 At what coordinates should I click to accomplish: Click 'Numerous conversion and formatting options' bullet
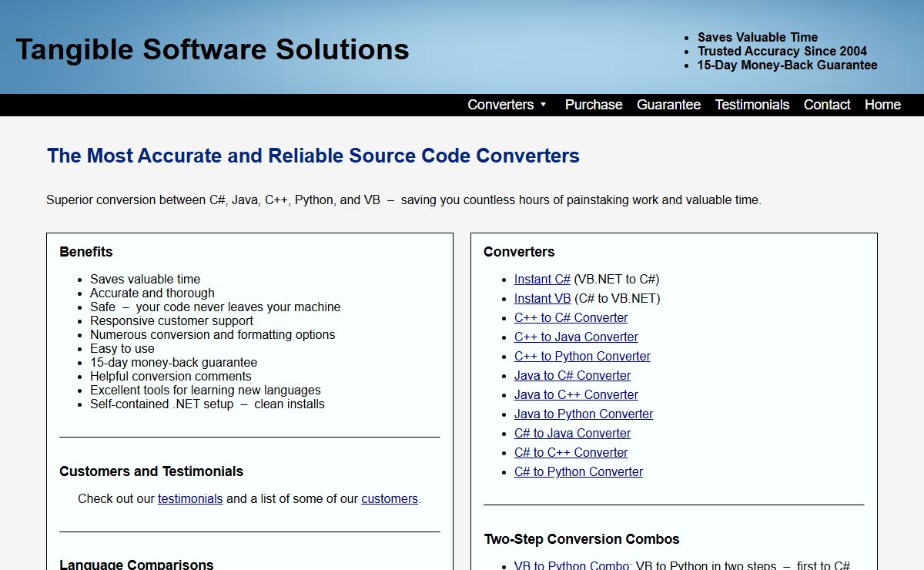tap(213, 334)
